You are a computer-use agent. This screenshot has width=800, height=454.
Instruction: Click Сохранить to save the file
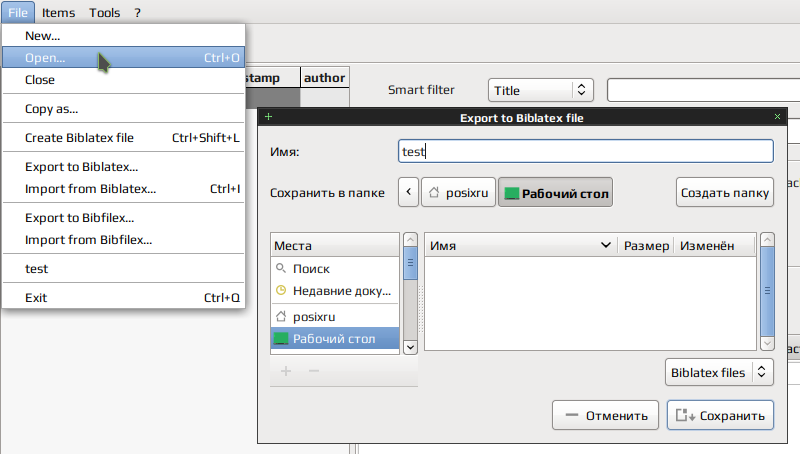click(720, 415)
